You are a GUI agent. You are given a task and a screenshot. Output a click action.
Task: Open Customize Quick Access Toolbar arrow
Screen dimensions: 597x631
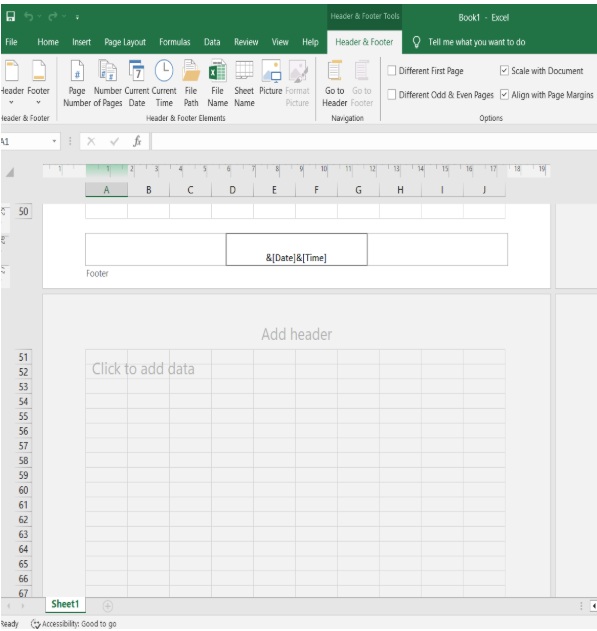tap(77, 17)
